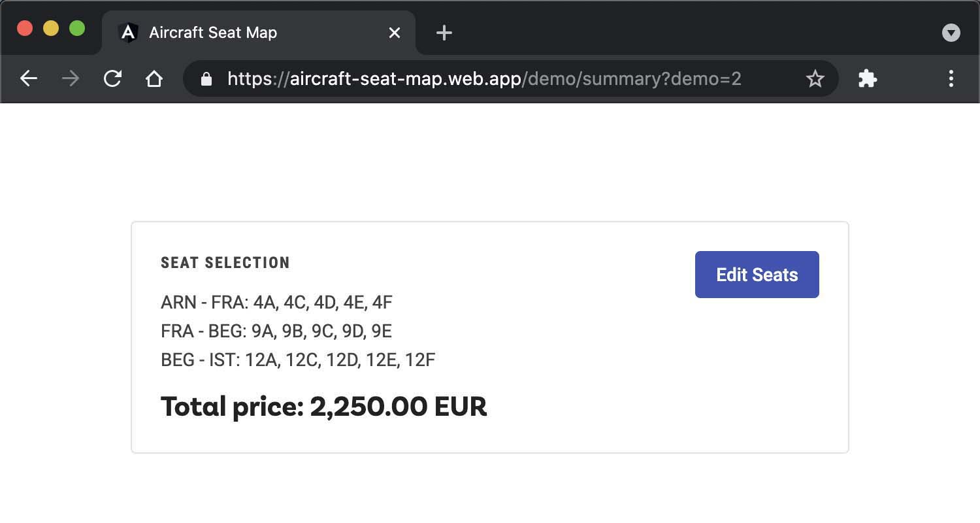Open a new browser tab
The height and width of the screenshot is (523, 980).
tap(444, 33)
